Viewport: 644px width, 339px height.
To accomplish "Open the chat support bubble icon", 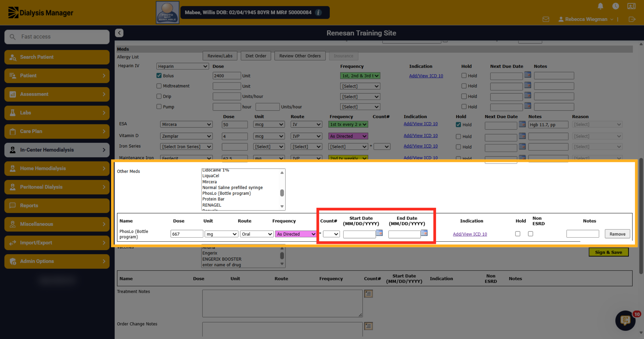I will (625, 320).
